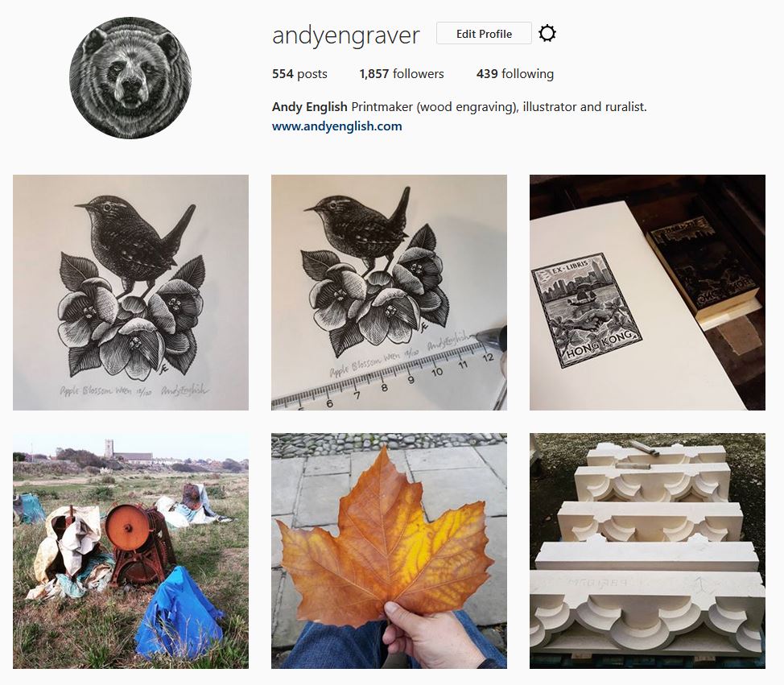Visit the www.andyenglish.com link
Screen dimensions: 784x685
click(336, 126)
